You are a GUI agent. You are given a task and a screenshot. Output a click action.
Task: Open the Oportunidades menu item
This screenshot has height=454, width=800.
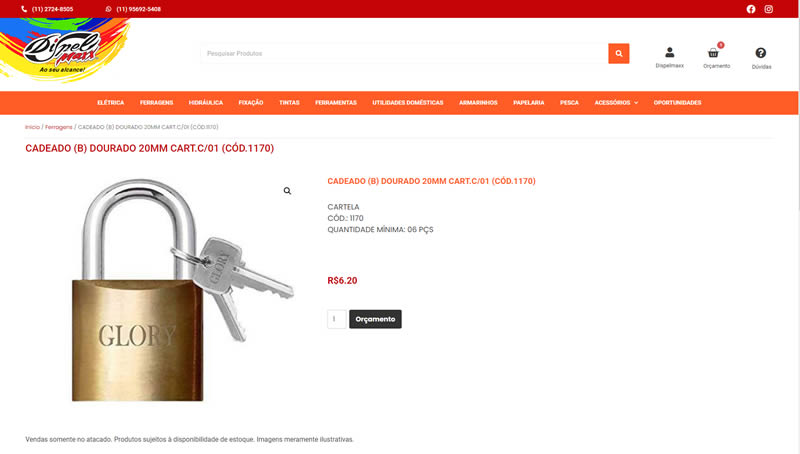678,103
